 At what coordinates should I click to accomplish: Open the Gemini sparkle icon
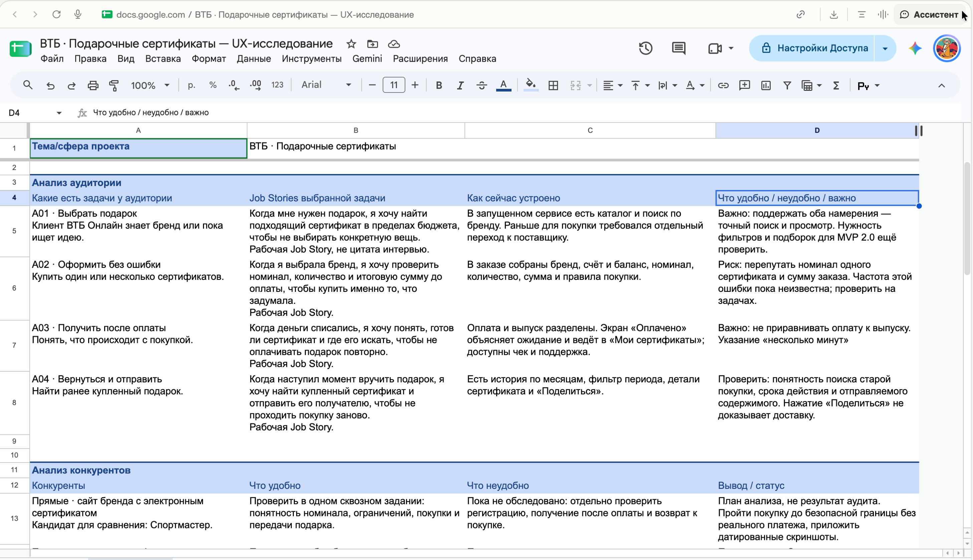click(x=915, y=48)
